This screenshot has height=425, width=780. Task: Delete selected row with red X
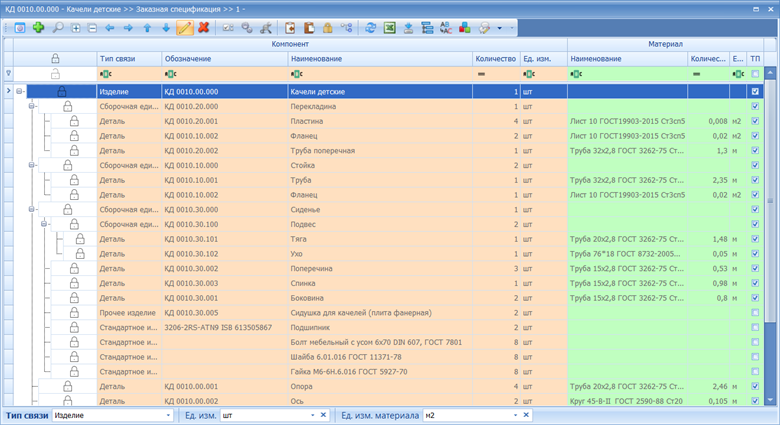tap(203, 28)
